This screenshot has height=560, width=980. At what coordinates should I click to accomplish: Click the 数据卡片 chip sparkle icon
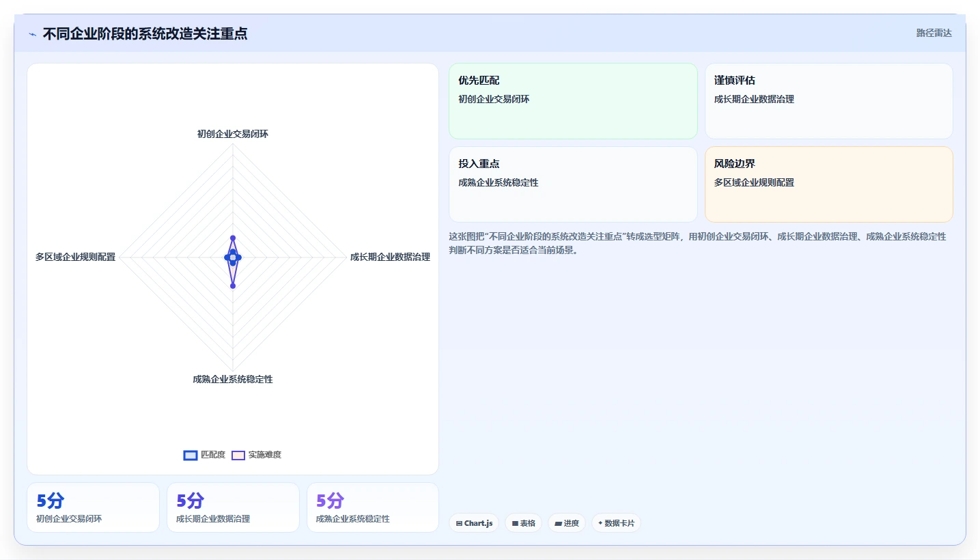(600, 523)
